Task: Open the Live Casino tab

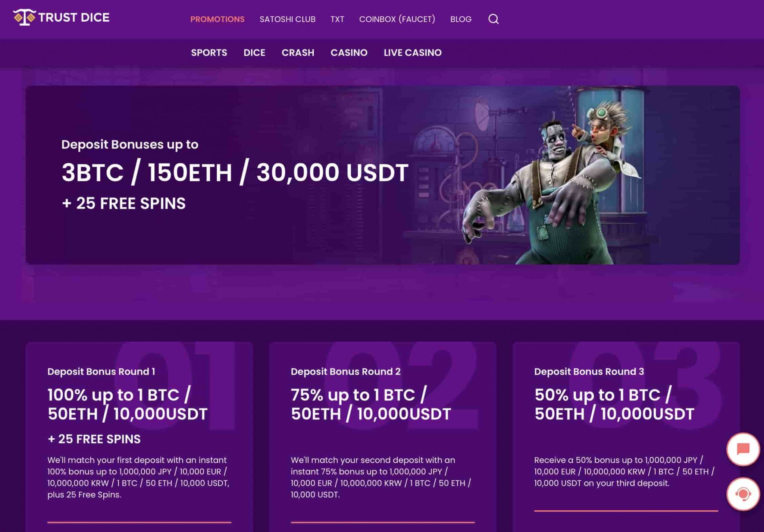Action: (x=413, y=53)
